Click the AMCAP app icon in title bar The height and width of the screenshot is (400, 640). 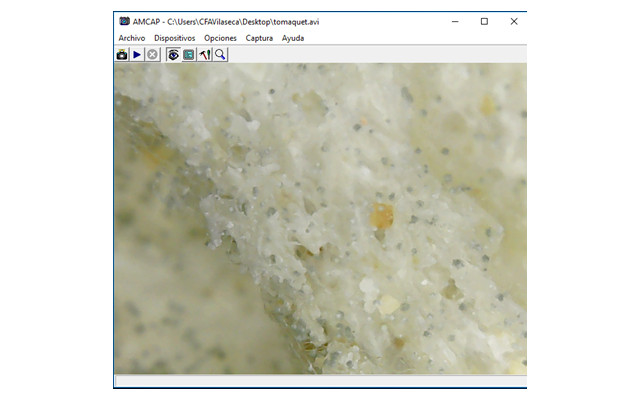click(124, 21)
